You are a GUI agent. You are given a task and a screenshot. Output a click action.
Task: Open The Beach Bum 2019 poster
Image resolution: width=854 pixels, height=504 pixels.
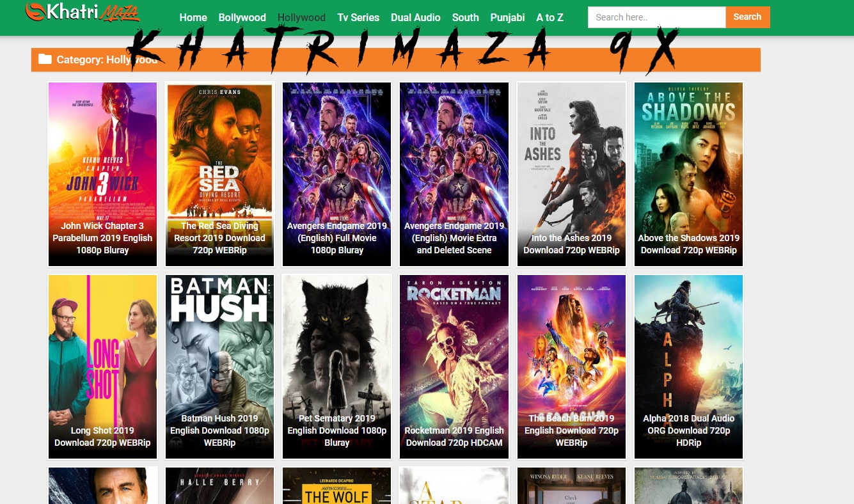point(571,366)
